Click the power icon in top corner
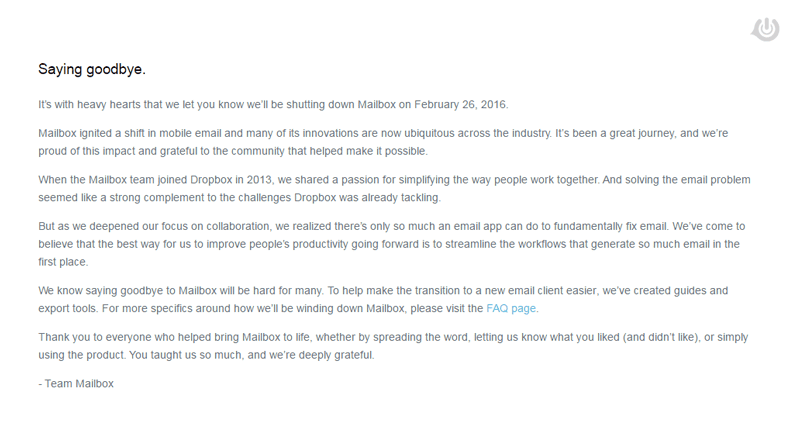 pos(766,29)
